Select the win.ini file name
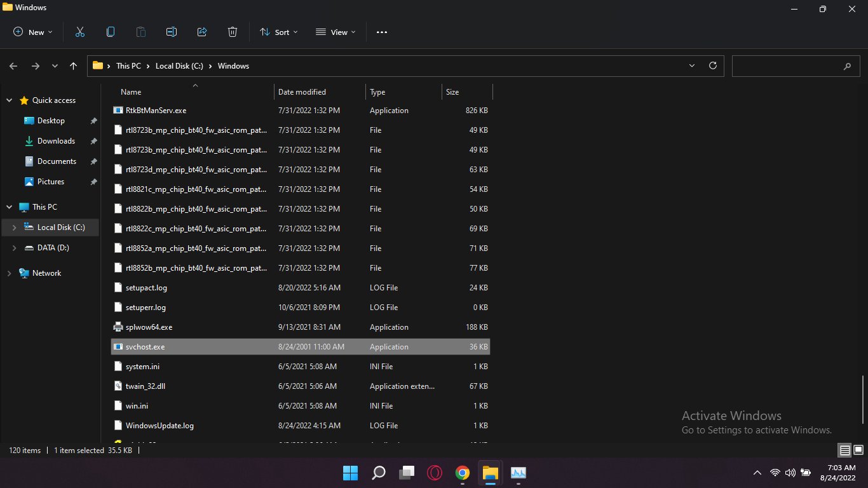This screenshot has width=868, height=488. tap(137, 406)
